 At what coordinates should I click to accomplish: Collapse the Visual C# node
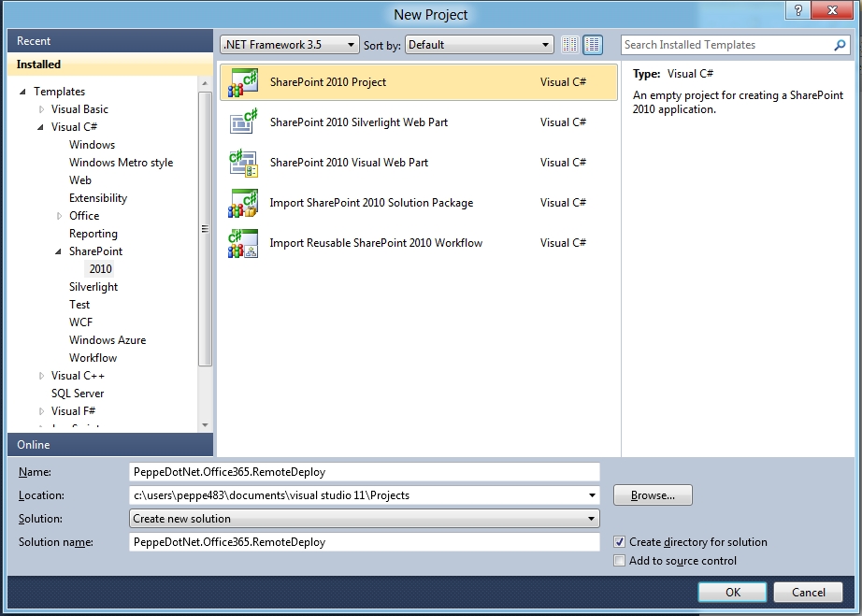point(41,127)
